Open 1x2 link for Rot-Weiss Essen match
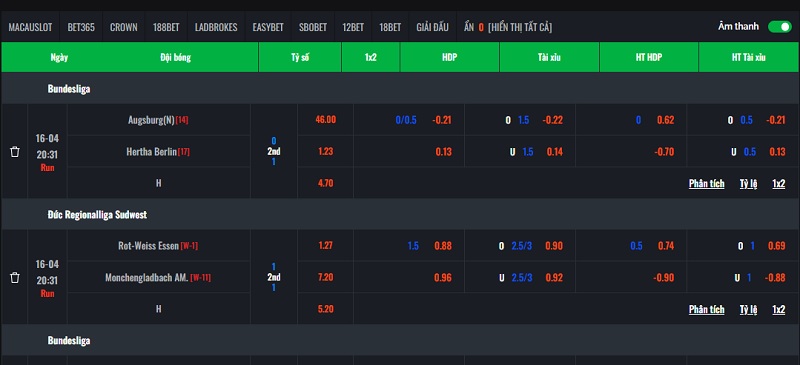This screenshot has width=800, height=365. [x=779, y=309]
